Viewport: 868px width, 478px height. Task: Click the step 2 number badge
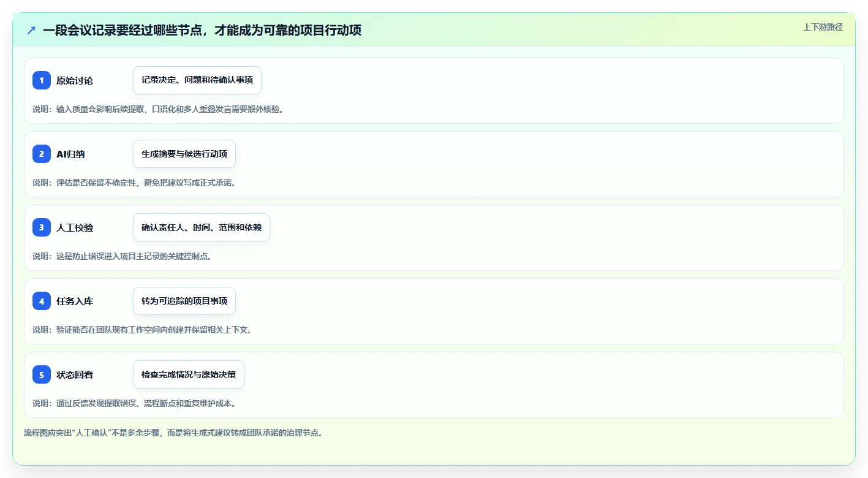[42, 154]
